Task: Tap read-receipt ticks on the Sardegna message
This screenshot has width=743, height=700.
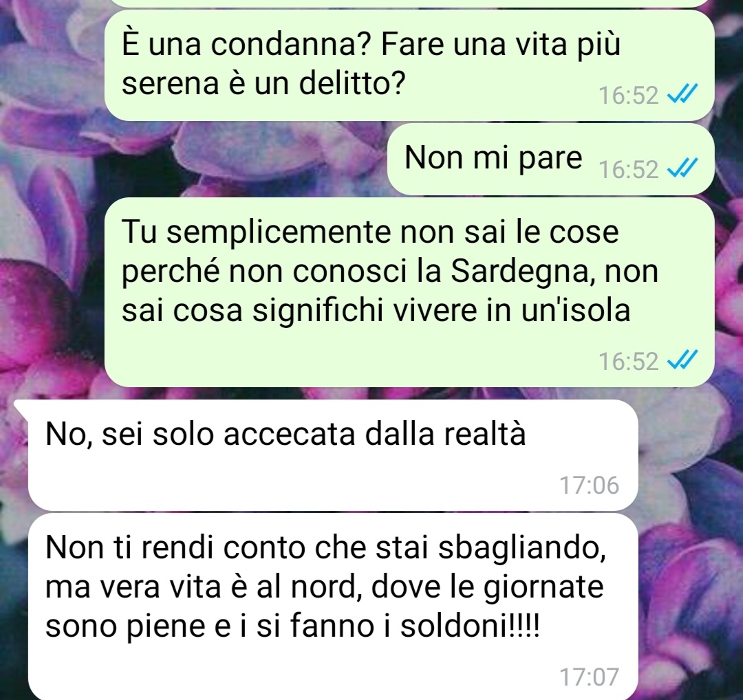Action: (x=682, y=361)
